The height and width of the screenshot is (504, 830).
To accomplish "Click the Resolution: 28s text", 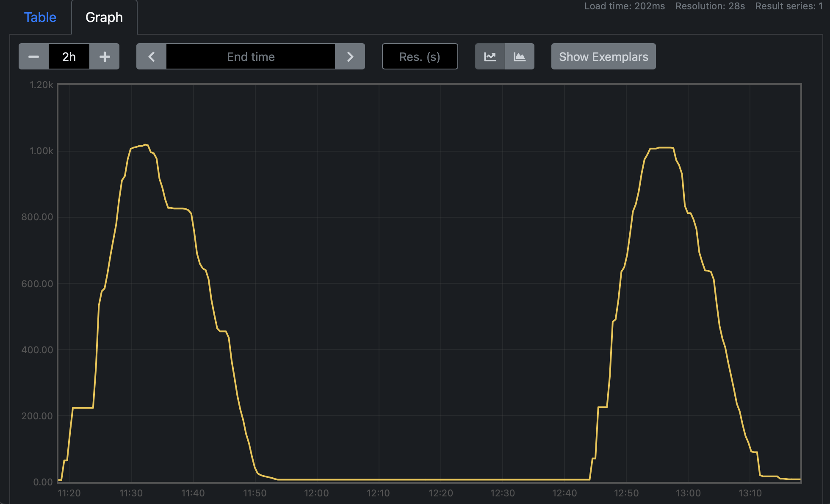I will (x=710, y=6).
